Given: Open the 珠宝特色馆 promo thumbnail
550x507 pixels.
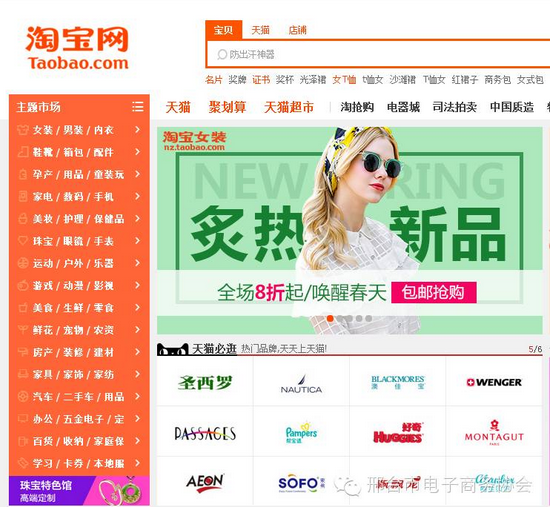Looking at the screenshot, I should pos(79,491).
